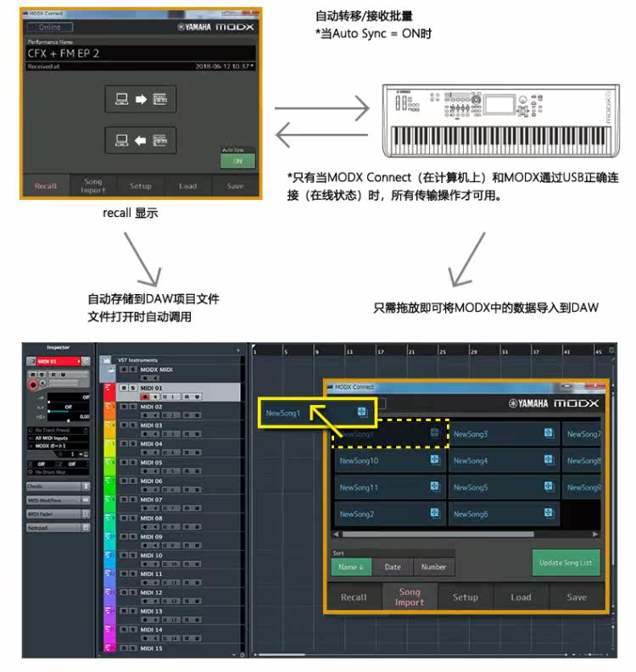636x672 pixels.
Task: Sort songs by Date
Action: click(x=393, y=567)
